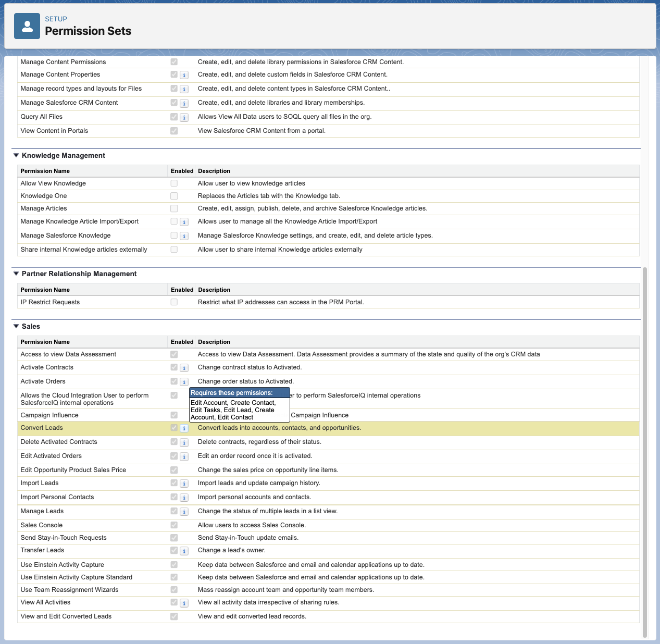Click info icon beside Import Leads
The width and height of the screenshot is (660, 644).
point(184,484)
